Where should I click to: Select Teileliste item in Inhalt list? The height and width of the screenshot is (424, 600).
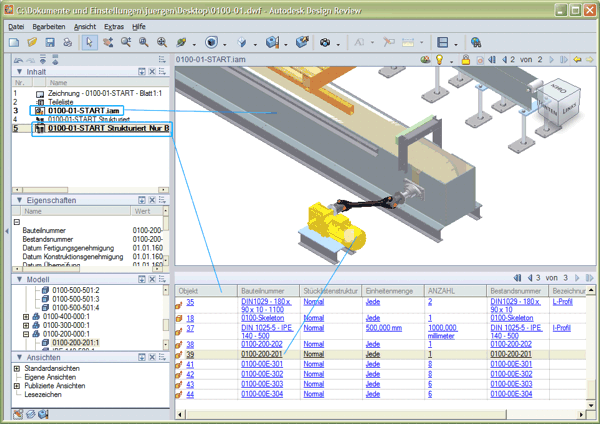[60, 102]
